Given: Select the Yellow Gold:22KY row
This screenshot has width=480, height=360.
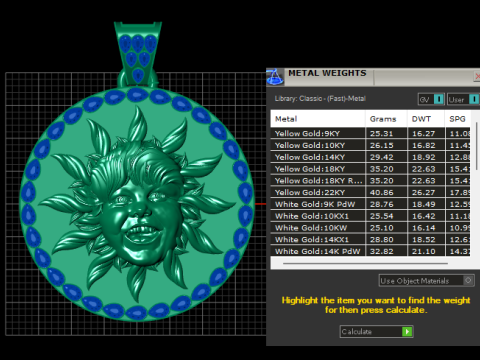Looking at the screenshot, I should click(370, 192).
